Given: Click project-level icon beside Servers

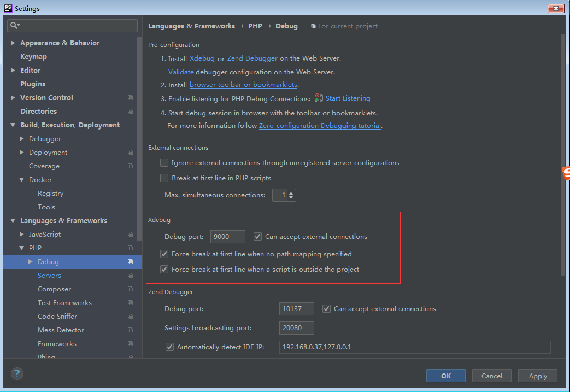Looking at the screenshot, I should [130, 276].
